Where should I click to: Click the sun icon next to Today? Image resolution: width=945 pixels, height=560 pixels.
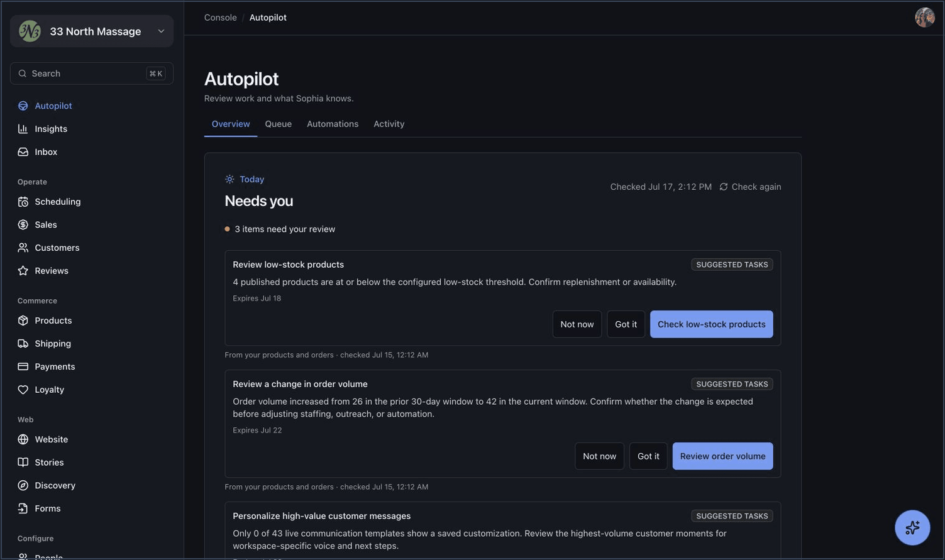[229, 179]
